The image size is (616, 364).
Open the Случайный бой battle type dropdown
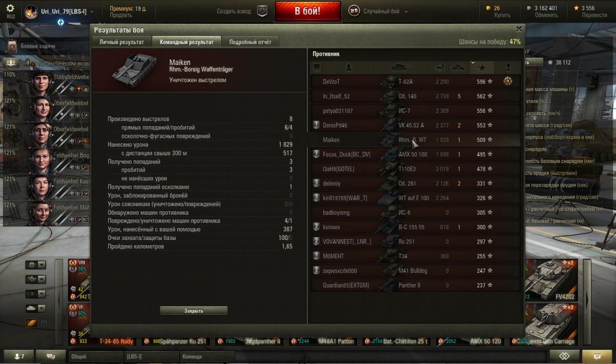(378, 11)
